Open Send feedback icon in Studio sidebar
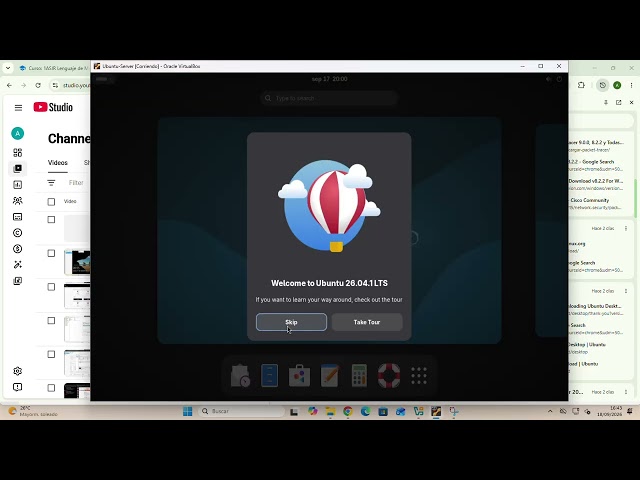The height and width of the screenshot is (480, 640). click(x=18, y=387)
